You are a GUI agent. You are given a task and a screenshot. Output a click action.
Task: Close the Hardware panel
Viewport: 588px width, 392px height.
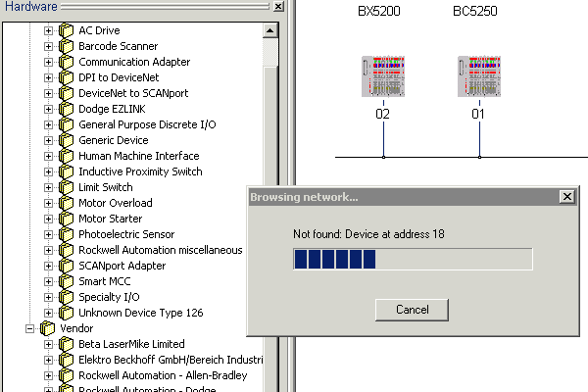[x=278, y=7]
